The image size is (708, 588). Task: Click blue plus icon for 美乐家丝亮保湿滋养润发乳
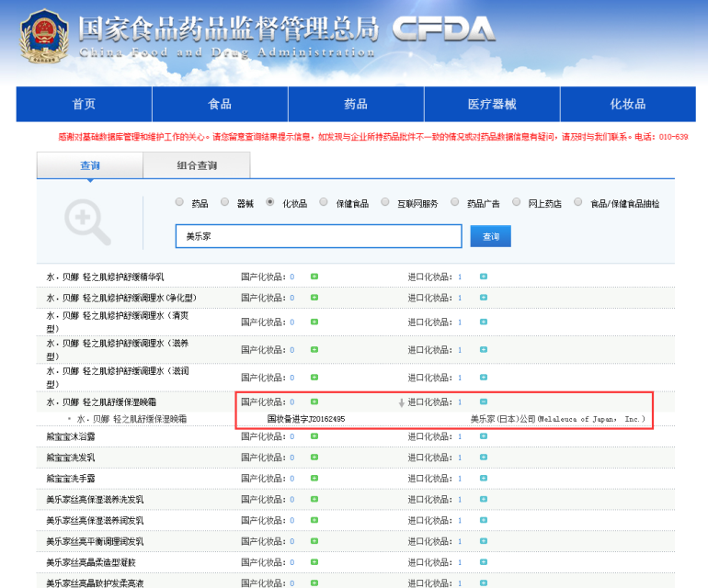[483, 520]
